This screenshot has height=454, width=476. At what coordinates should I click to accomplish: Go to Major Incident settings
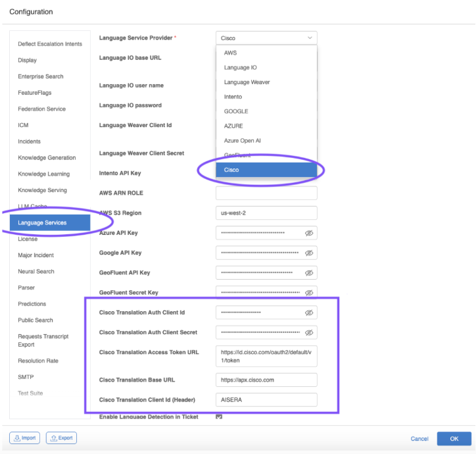[50, 255]
